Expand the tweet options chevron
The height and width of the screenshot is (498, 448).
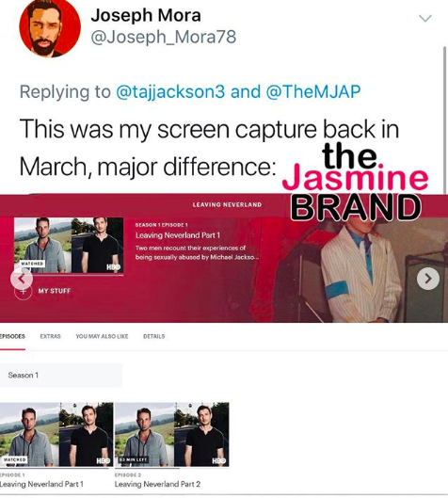[425, 18]
